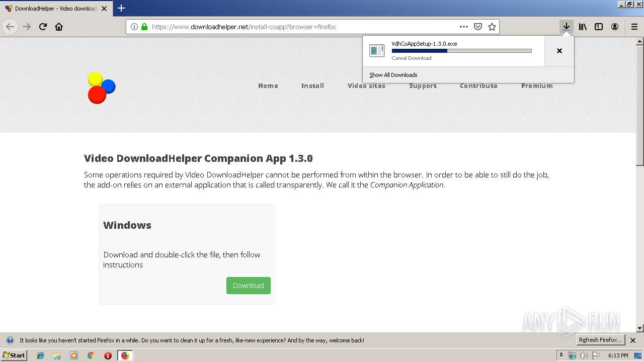Screen dimensions: 644x362
Task: Click the VdhCoAppSetup-1.3.0.exe file icon
Action: tap(377, 50)
